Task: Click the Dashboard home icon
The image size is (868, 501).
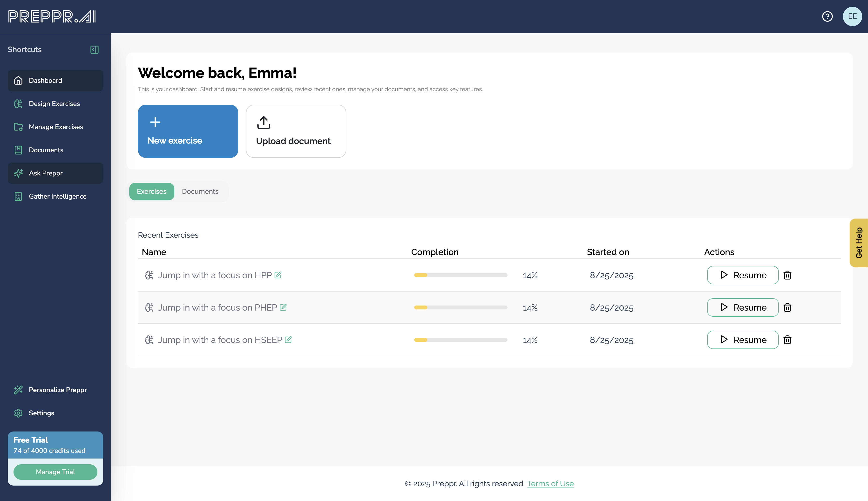Action: (18, 81)
